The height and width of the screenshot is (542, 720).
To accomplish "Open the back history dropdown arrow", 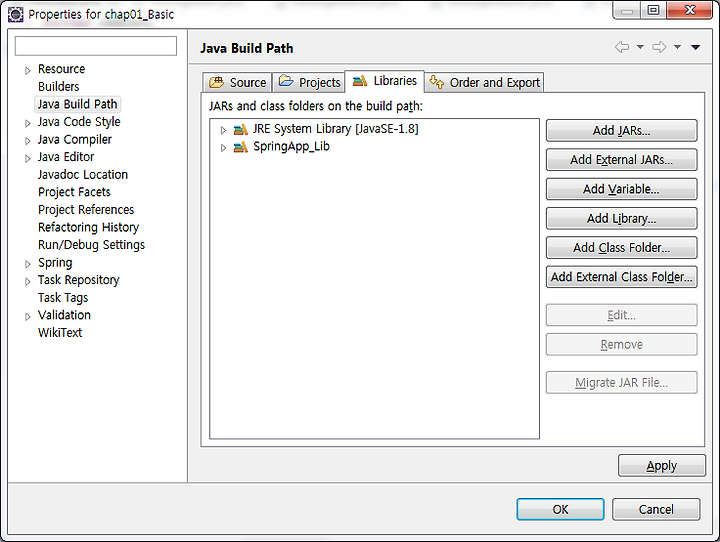I will [640, 47].
